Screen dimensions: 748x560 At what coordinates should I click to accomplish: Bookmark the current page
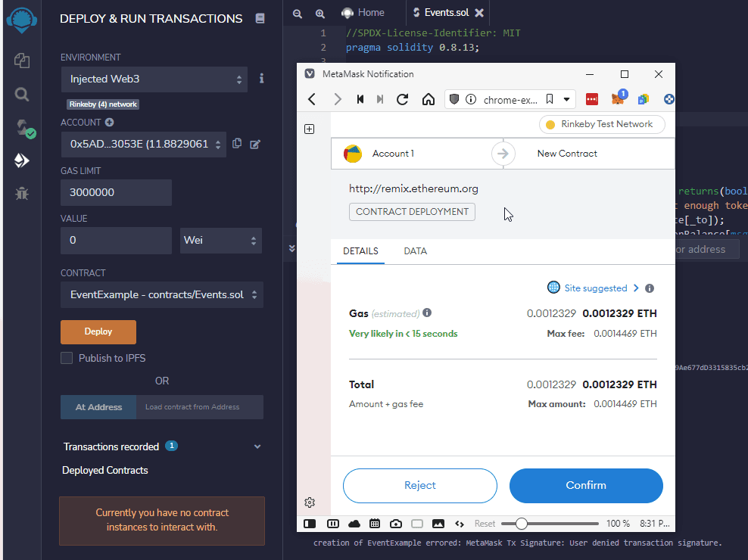pos(550,99)
